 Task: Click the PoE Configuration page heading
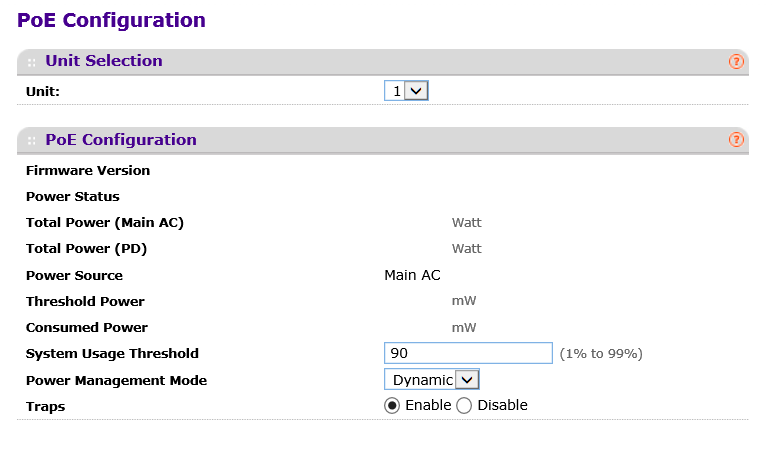(112, 20)
